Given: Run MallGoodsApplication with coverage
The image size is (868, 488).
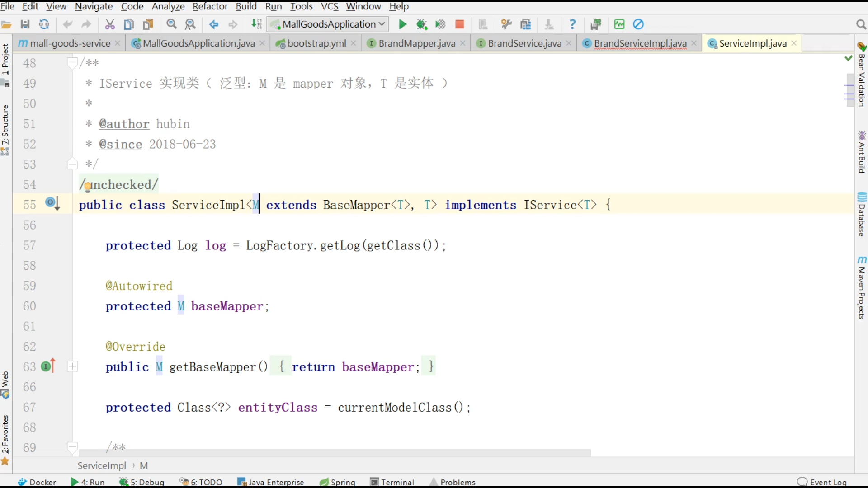Looking at the screenshot, I should click(440, 24).
